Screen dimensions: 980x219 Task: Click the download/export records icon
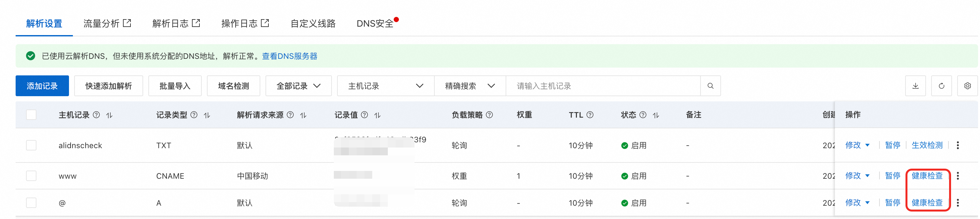915,86
